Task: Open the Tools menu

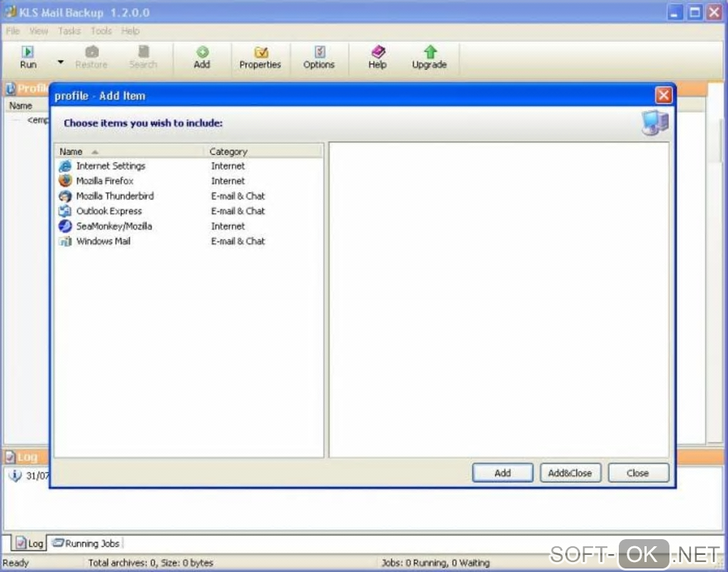Action: coord(101,31)
